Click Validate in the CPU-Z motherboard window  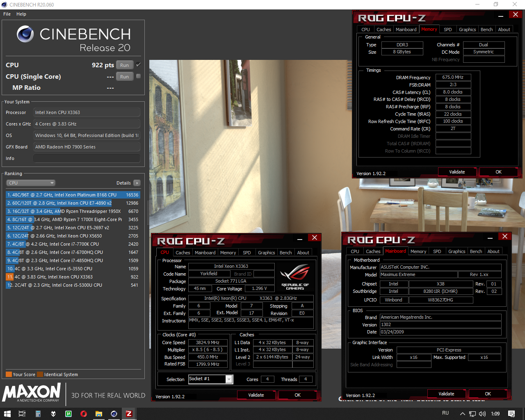pyautogui.click(x=446, y=394)
